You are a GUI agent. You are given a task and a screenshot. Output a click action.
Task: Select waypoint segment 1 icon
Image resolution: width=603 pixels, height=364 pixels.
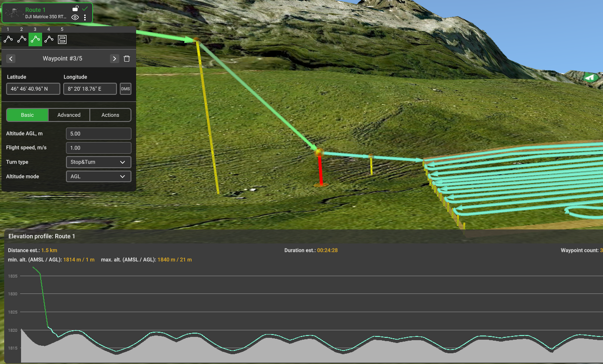[x=8, y=40]
